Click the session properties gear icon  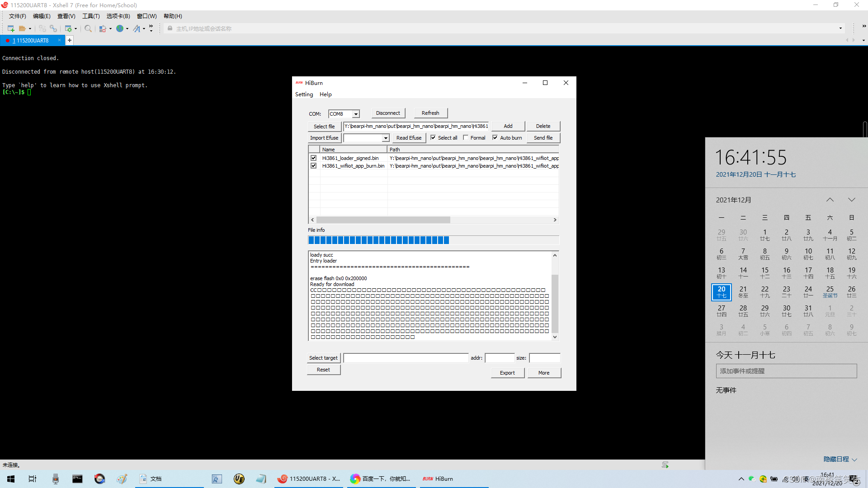69,28
